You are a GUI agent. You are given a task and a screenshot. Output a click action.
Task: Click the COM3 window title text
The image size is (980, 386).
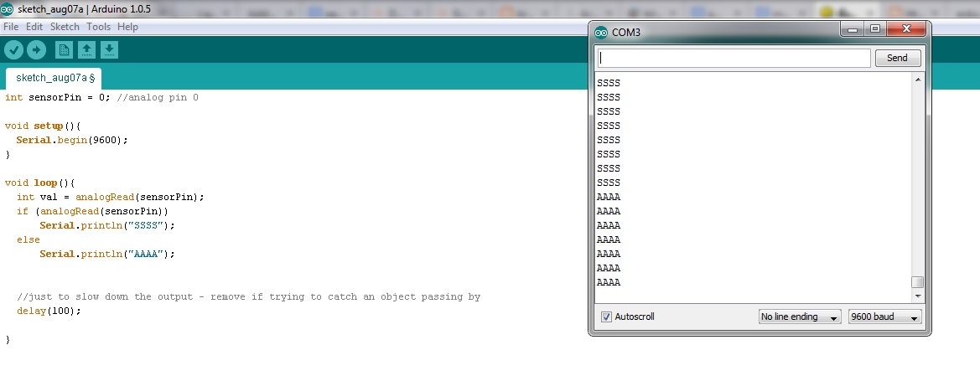coord(626,33)
